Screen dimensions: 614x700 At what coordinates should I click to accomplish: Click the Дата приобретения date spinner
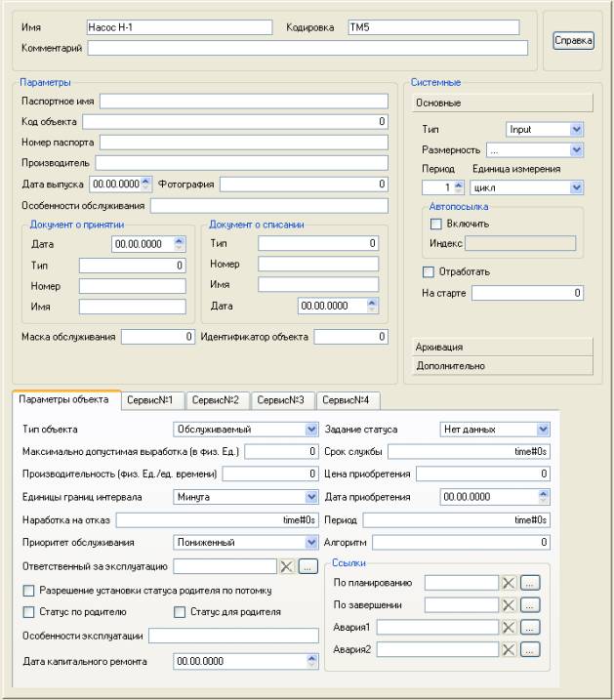tap(543, 496)
